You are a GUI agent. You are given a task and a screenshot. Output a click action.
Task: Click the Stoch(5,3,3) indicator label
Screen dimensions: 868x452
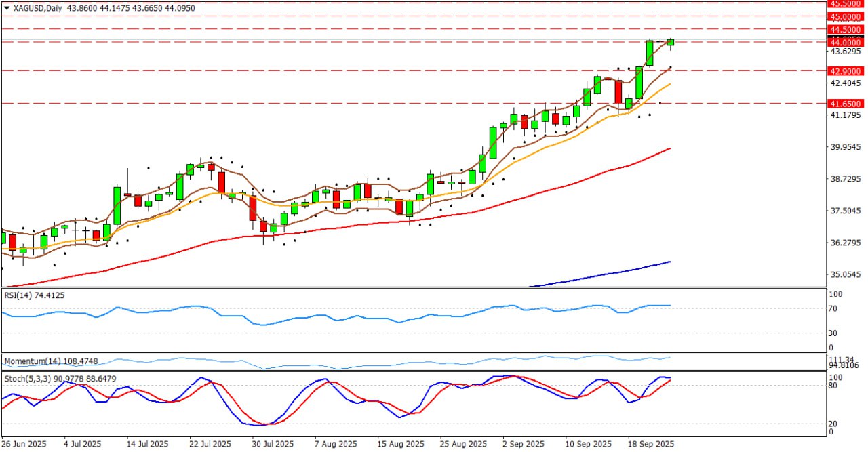[25, 377]
